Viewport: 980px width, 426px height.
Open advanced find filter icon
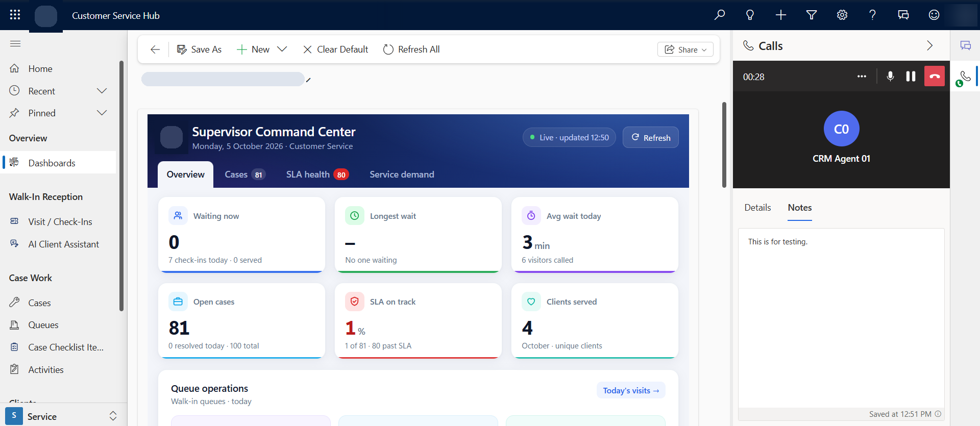812,15
